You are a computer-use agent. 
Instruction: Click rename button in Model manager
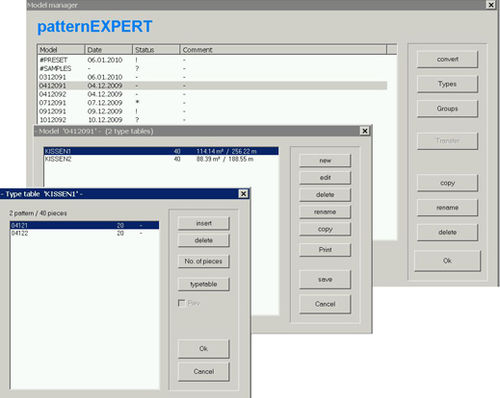[447, 208]
